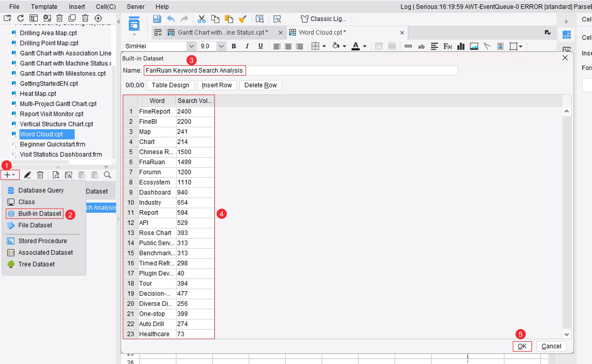Click the Delete Row button
Viewport: 592px width, 364px height.
260,85
